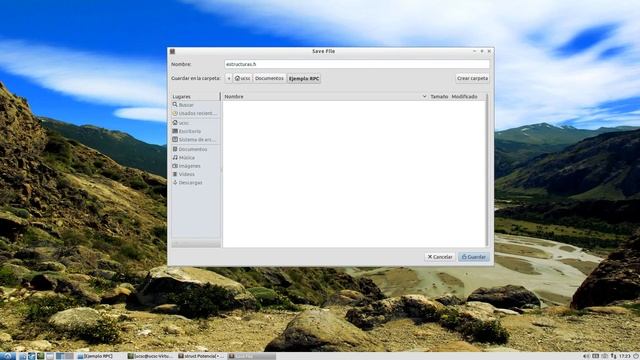640x360 pixels.
Task: Jump to the ucsc home breadcrumb
Action: (242, 78)
